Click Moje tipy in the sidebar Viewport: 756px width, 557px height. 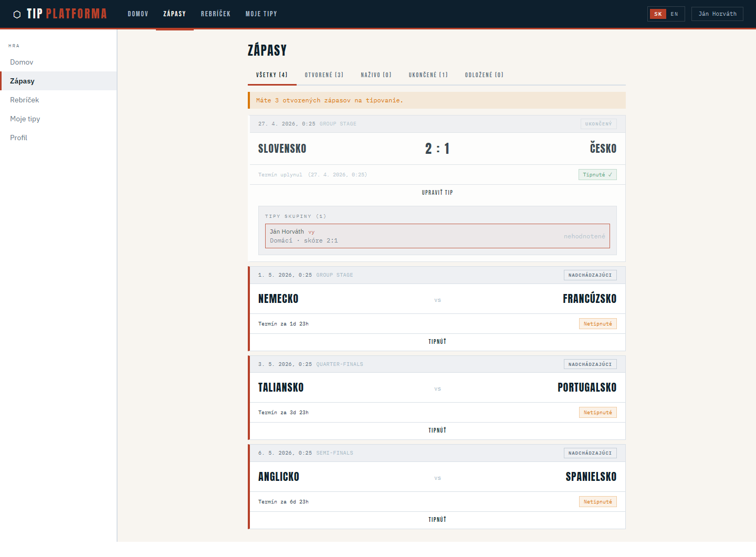(x=25, y=119)
